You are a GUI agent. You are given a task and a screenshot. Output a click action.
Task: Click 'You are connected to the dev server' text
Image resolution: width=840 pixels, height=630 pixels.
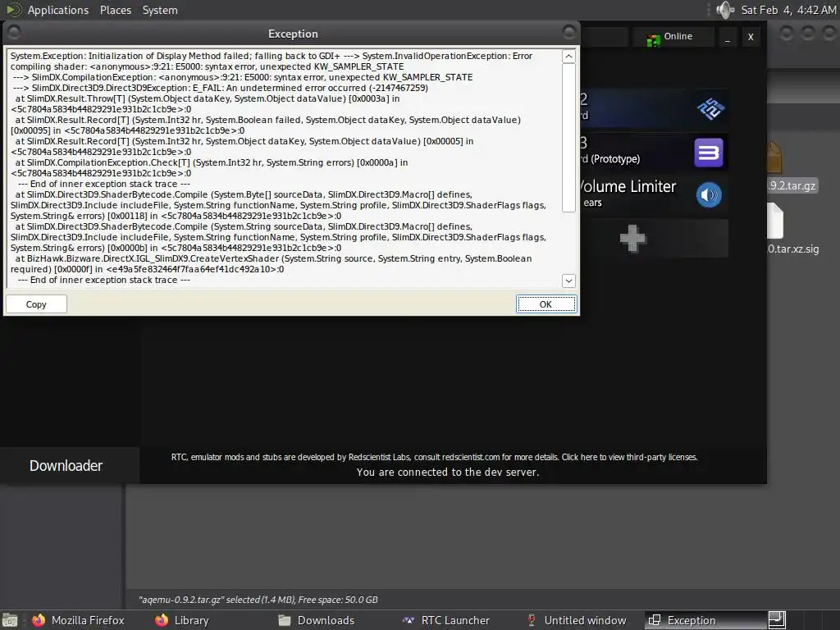(x=448, y=472)
